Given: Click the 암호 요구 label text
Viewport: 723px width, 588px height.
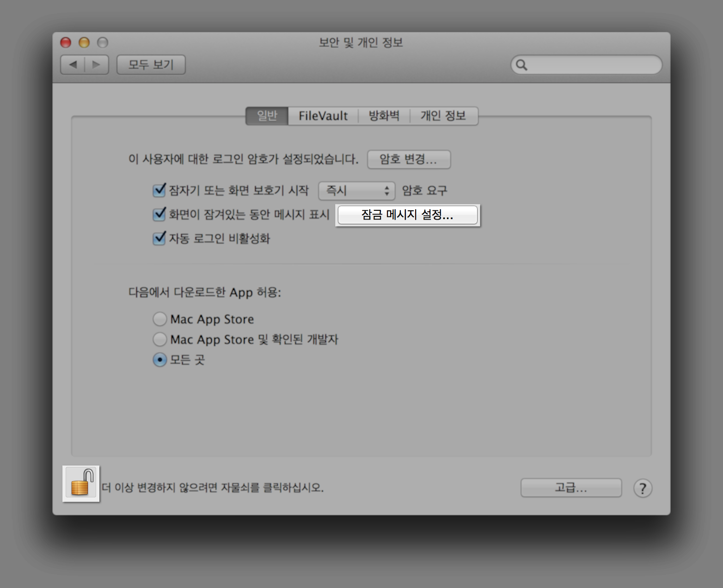Looking at the screenshot, I should (424, 190).
